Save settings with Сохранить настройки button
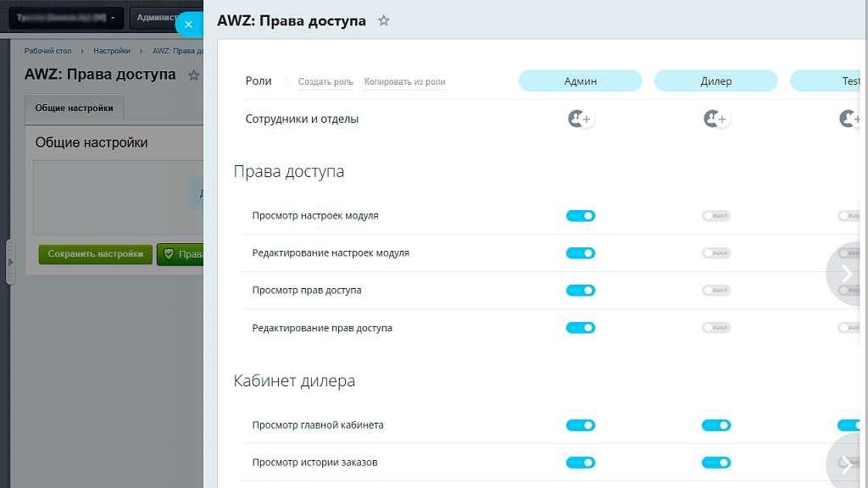Viewport: 868px width, 488px height. pos(95,254)
